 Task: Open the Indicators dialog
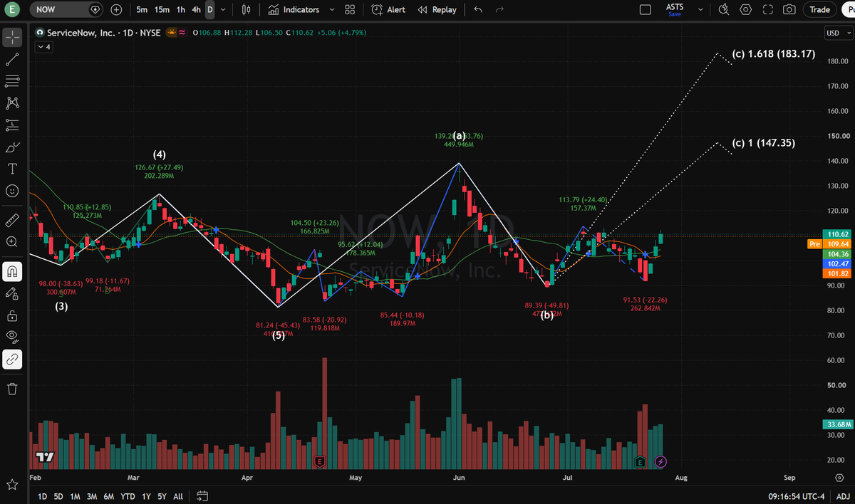294,10
